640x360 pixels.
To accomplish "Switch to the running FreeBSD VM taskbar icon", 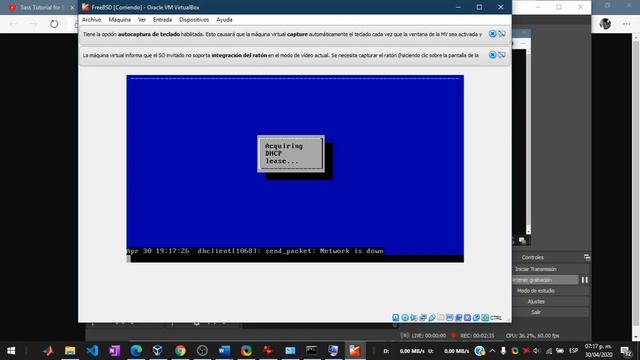I will pos(355,351).
